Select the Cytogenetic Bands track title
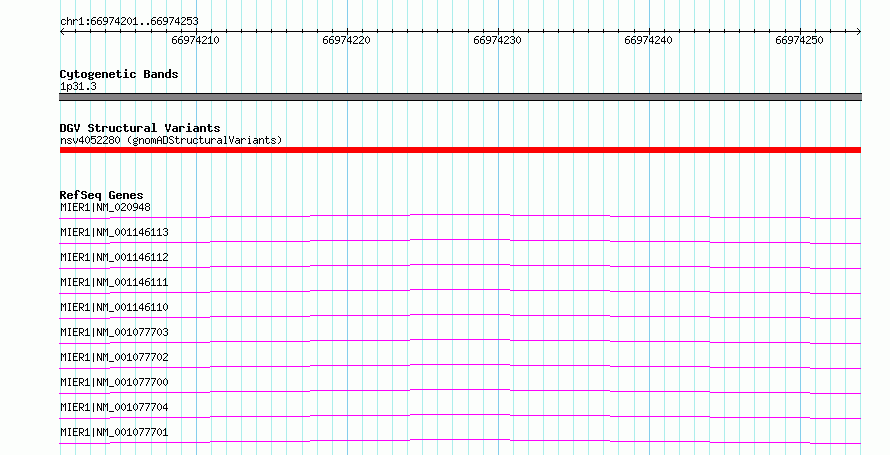The height and width of the screenshot is (455, 890). tap(119, 74)
